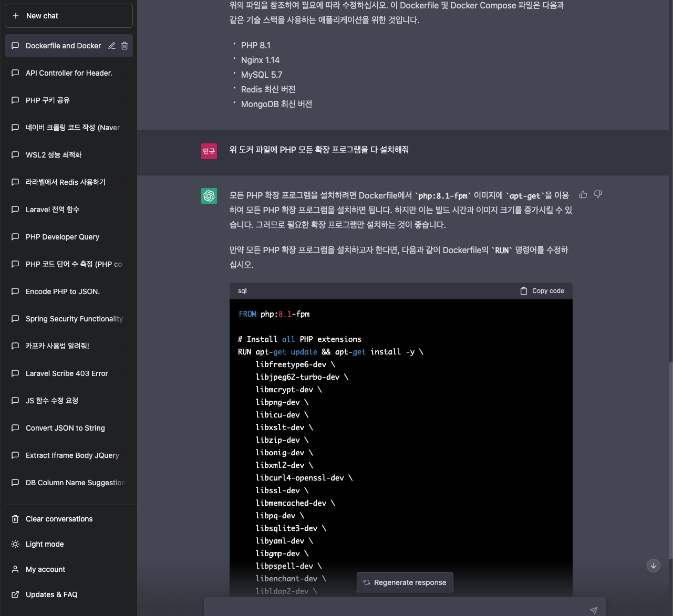Click chat bubble icon beside Encode PHP to JSON

pyautogui.click(x=15, y=291)
